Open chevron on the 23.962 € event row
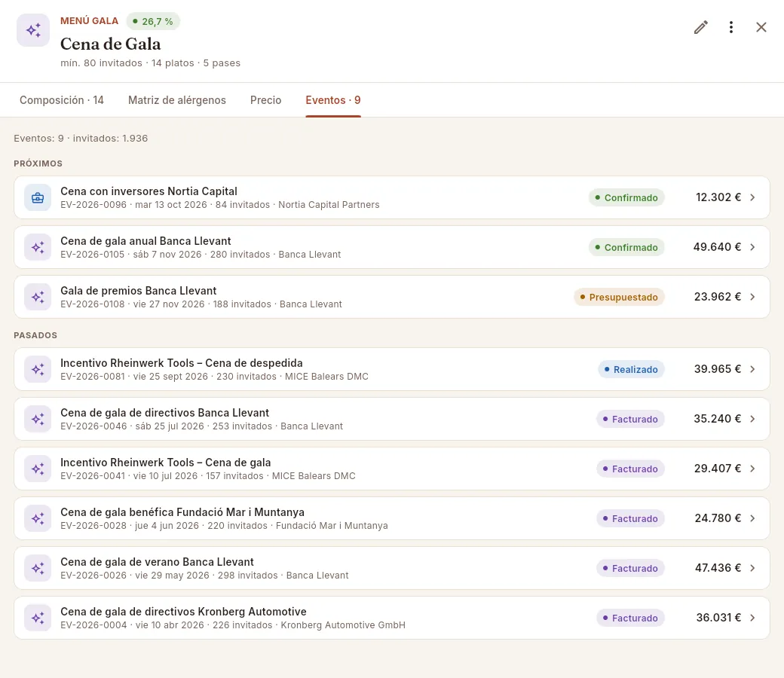This screenshot has width=784, height=678. point(752,297)
